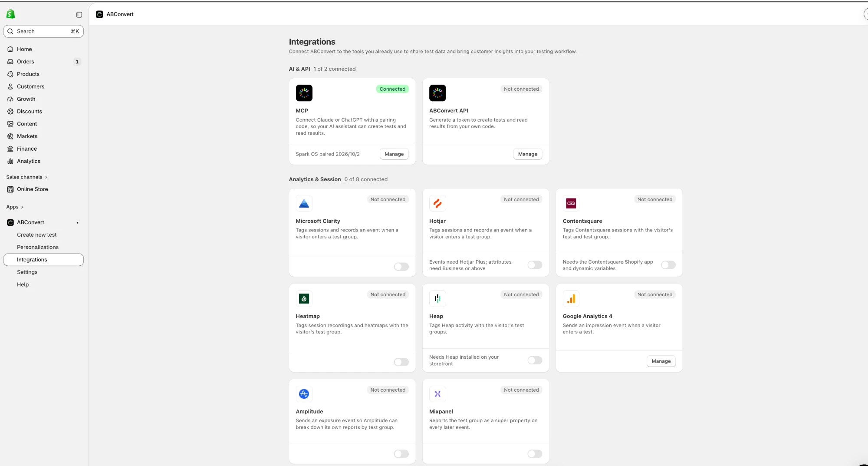Image resolution: width=868 pixels, height=466 pixels.
Task: Click the ABConvert app icon in header
Action: pos(99,14)
